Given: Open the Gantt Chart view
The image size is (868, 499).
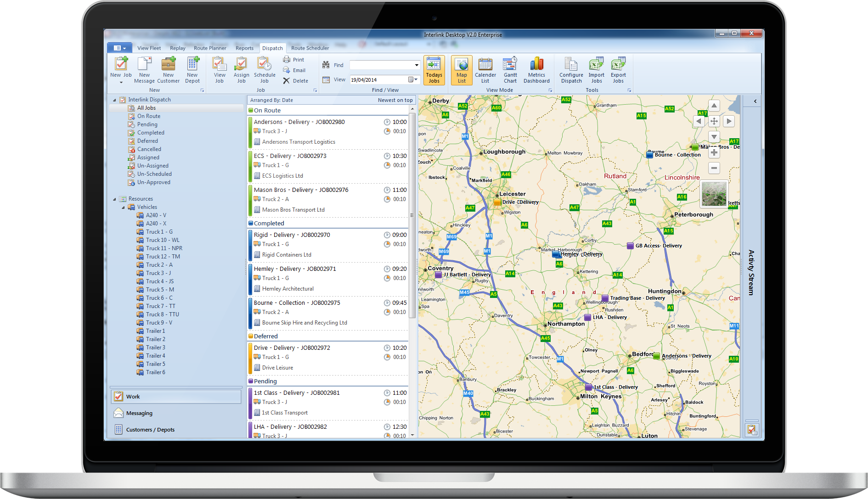Looking at the screenshot, I should pyautogui.click(x=510, y=65).
